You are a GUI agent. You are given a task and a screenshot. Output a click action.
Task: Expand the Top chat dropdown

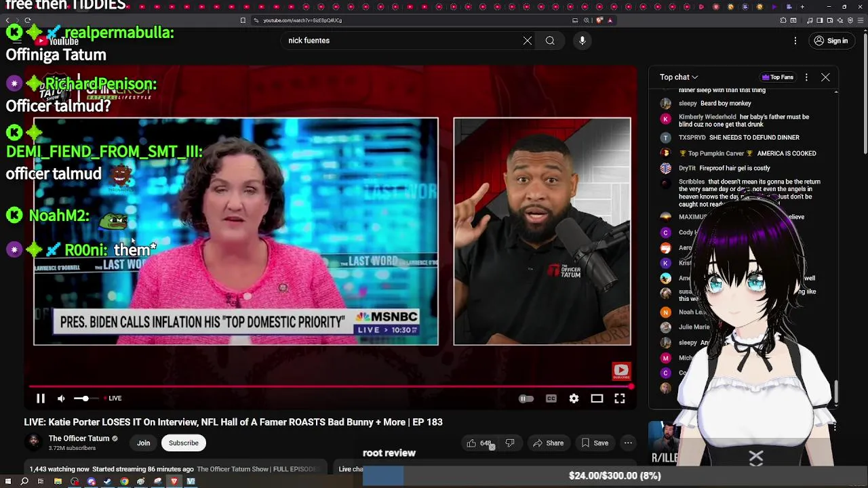(679, 77)
